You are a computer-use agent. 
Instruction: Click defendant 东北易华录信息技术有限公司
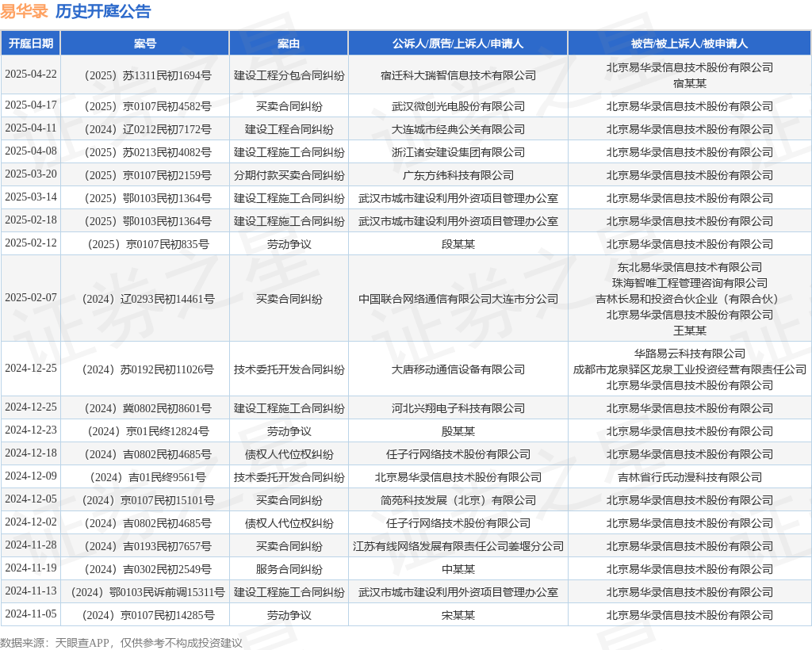(x=690, y=268)
